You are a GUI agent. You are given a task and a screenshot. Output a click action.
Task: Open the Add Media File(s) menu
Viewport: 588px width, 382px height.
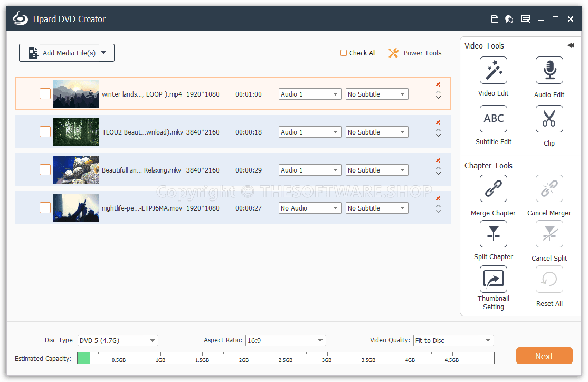[x=67, y=53]
